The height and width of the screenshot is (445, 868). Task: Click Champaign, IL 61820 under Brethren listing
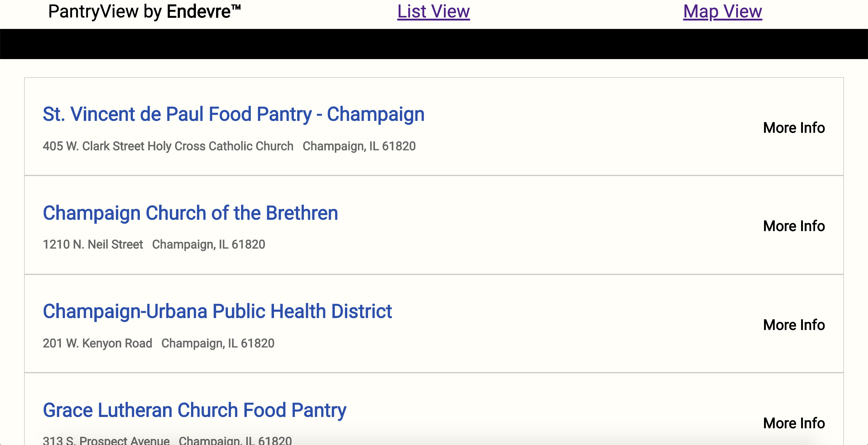[209, 245]
